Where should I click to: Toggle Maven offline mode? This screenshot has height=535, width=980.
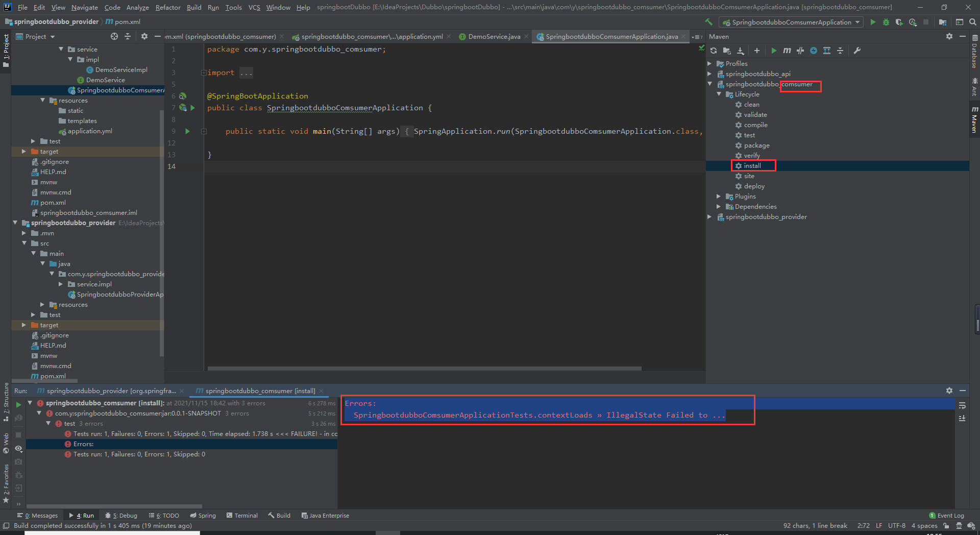tap(814, 51)
